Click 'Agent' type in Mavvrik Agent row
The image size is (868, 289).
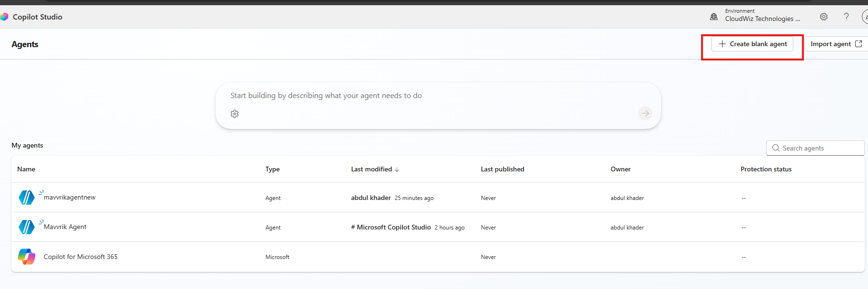[273, 228]
